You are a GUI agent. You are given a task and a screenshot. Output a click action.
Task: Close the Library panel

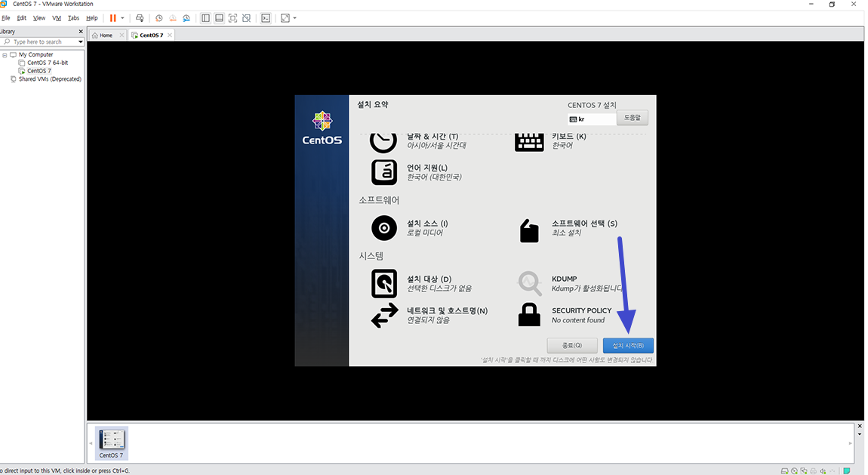point(81,32)
